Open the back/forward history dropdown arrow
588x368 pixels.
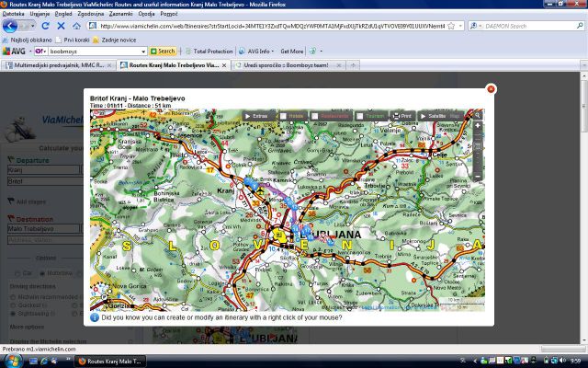pyautogui.click(x=33, y=26)
